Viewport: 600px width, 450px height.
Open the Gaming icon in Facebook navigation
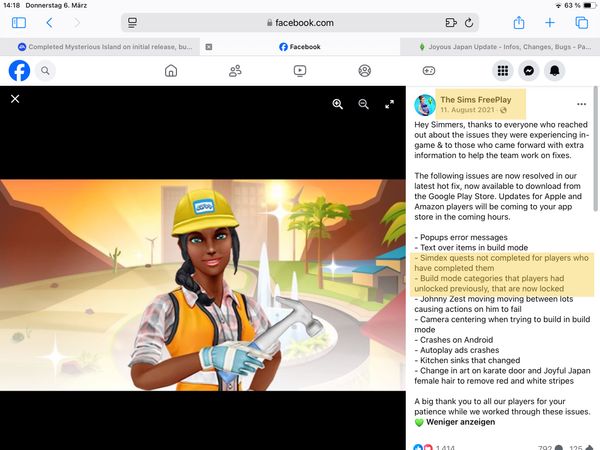429,70
